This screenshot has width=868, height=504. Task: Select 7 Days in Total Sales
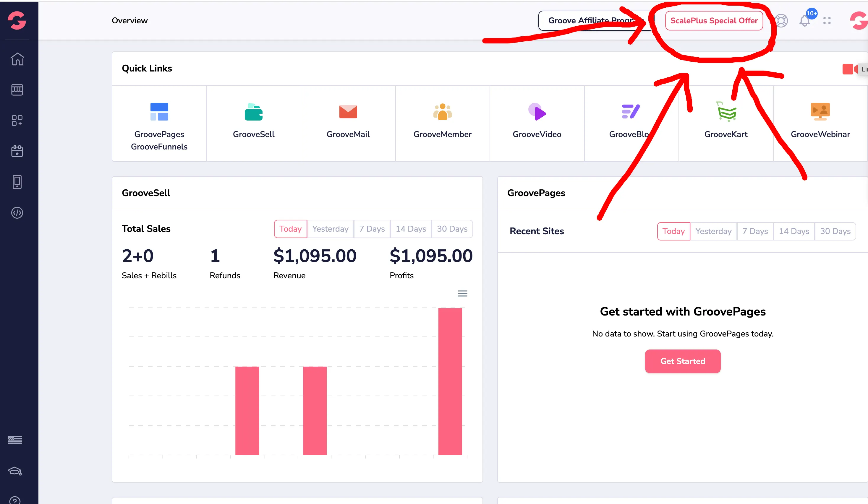tap(372, 229)
